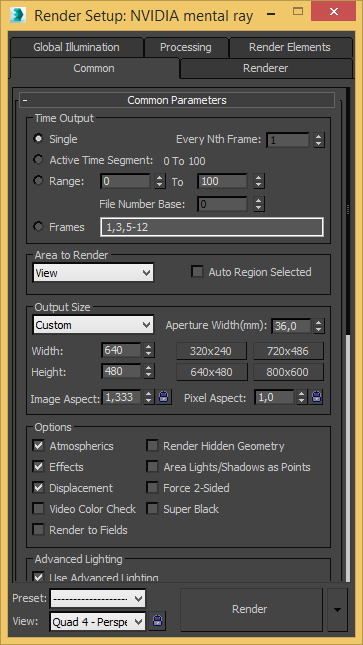Choose the 800x600 size preset
The width and height of the screenshot is (363, 645).
coord(288,372)
